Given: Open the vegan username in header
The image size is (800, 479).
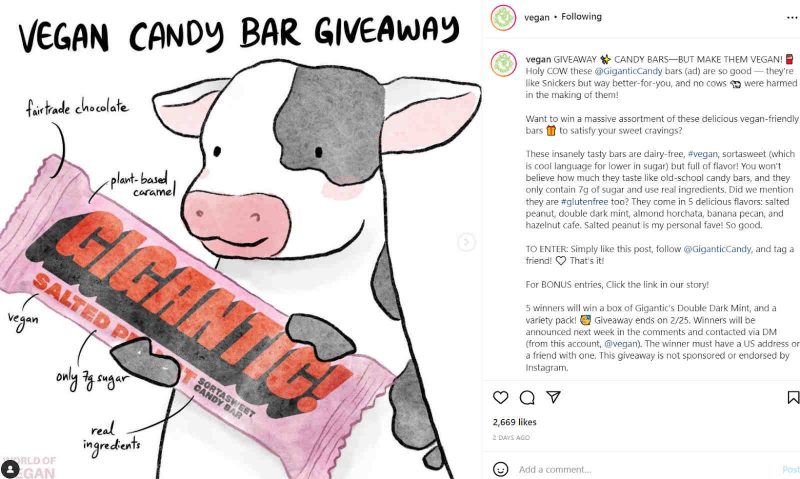Looking at the screenshot, I should click(x=537, y=17).
